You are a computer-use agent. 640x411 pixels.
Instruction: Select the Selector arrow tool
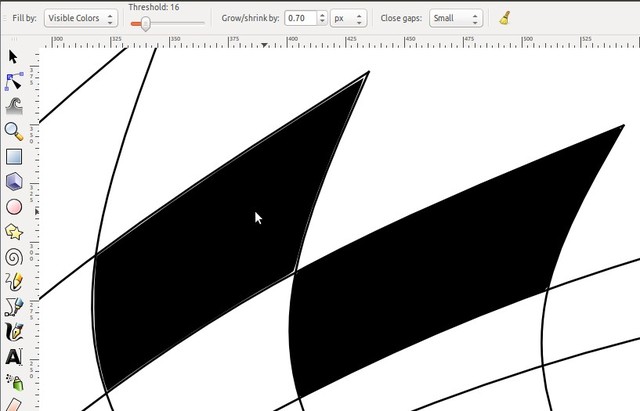(x=13, y=57)
